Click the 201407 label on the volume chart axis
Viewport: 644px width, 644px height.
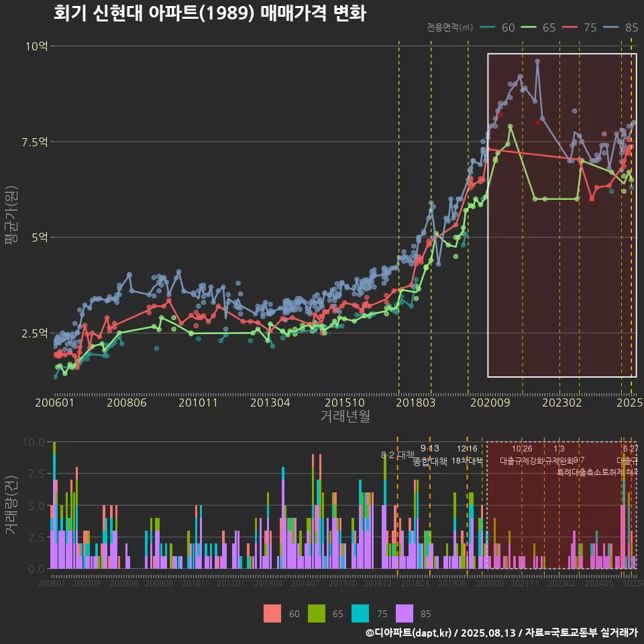pyautogui.click(x=305, y=583)
